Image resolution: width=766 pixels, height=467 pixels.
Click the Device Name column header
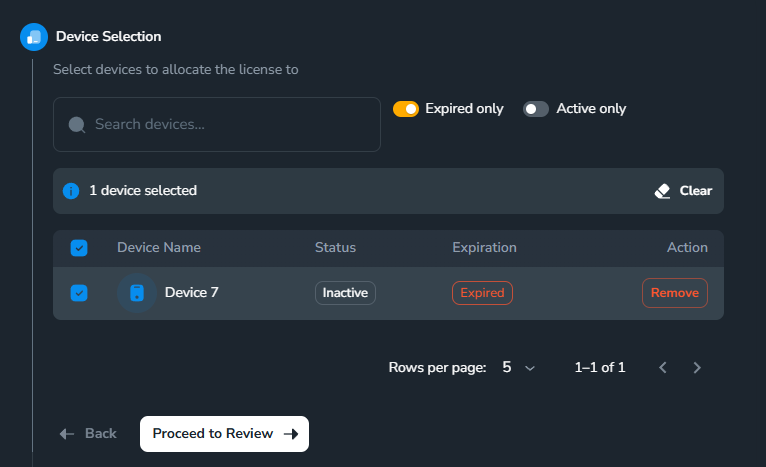pyautogui.click(x=159, y=248)
